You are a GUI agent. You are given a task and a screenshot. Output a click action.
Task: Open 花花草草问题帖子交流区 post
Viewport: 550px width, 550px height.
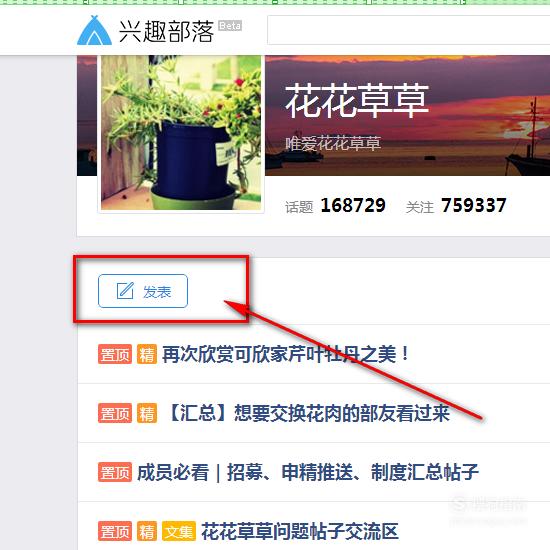click(300, 531)
